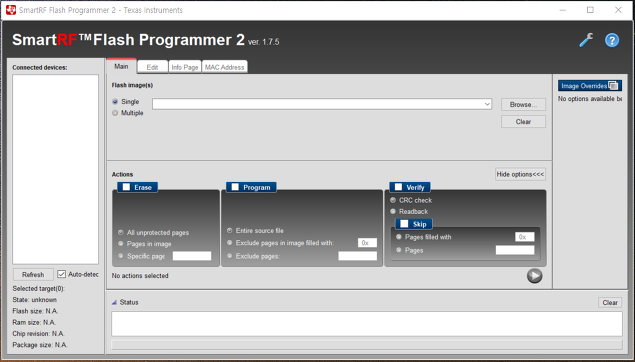Select Exclude pages in image filled with
635x362 pixels.
pos(230,243)
